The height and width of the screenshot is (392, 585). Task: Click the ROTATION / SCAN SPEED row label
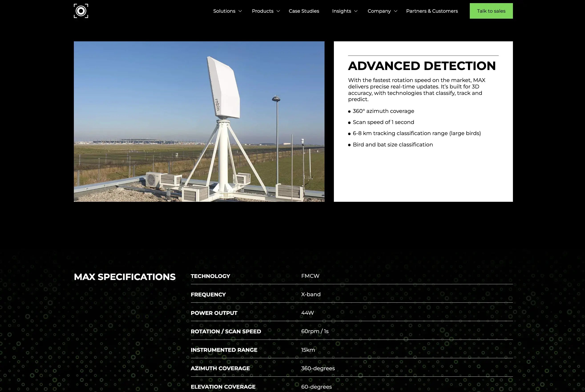[226, 332]
